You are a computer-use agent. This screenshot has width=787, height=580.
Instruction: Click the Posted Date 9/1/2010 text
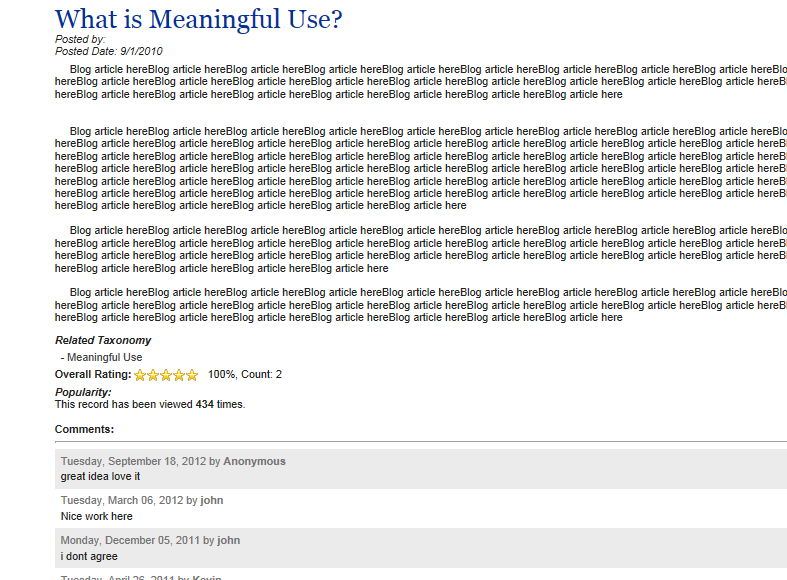(109, 50)
